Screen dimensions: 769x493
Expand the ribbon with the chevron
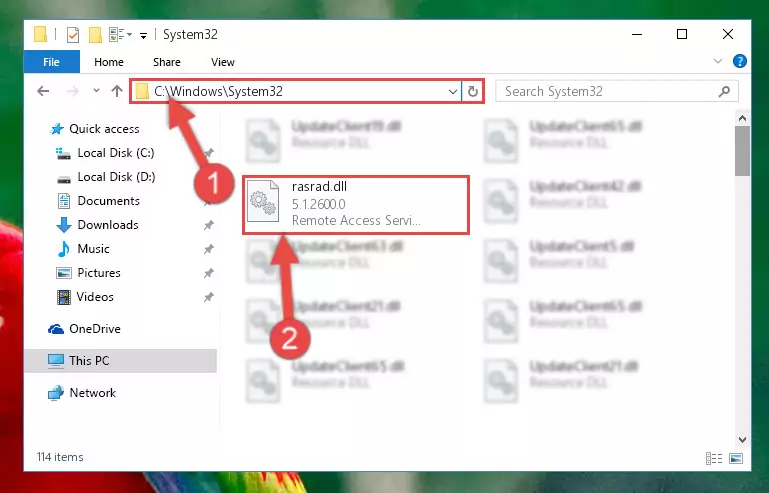(718, 61)
